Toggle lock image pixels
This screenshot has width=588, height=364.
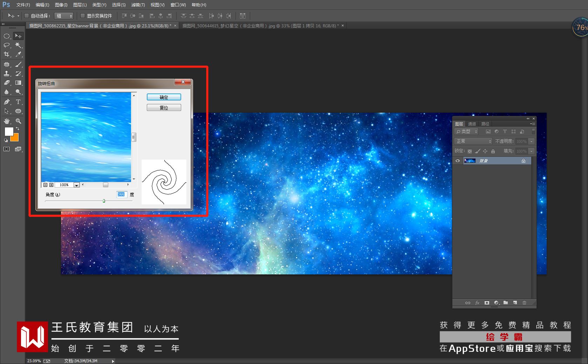click(x=478, y=151)
